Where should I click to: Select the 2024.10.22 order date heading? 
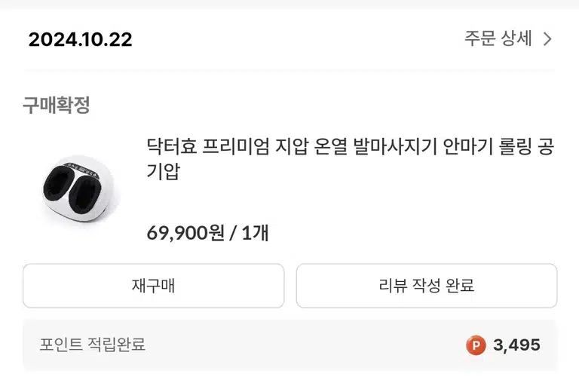click(80, 39)
